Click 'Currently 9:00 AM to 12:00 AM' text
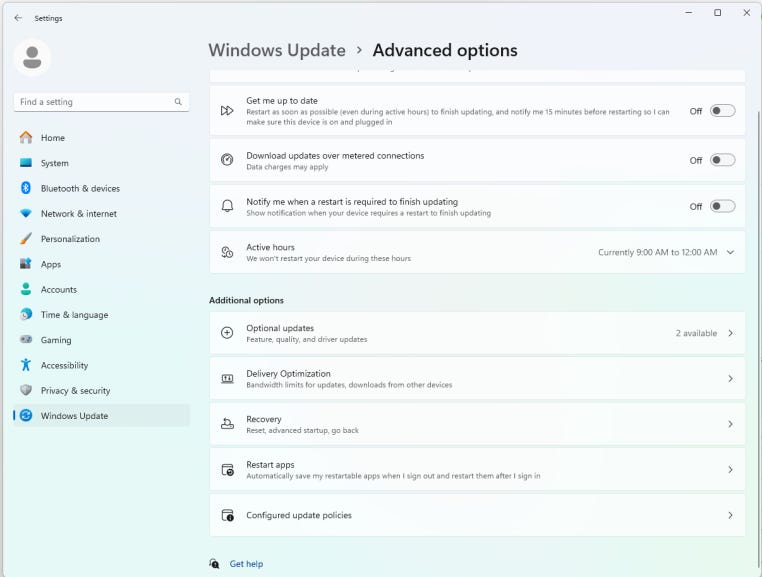The width and height of the screenshot is (762, 577). (658, 252)
